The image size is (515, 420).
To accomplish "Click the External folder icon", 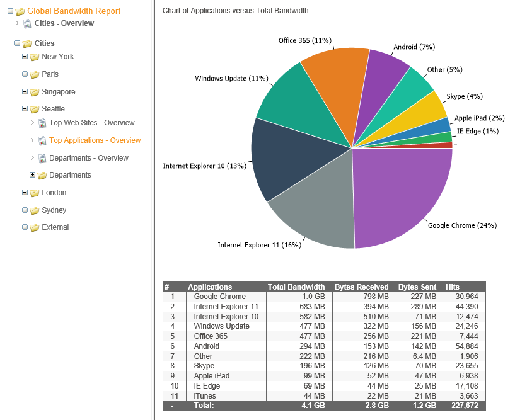I will click(x=35, y=227).
